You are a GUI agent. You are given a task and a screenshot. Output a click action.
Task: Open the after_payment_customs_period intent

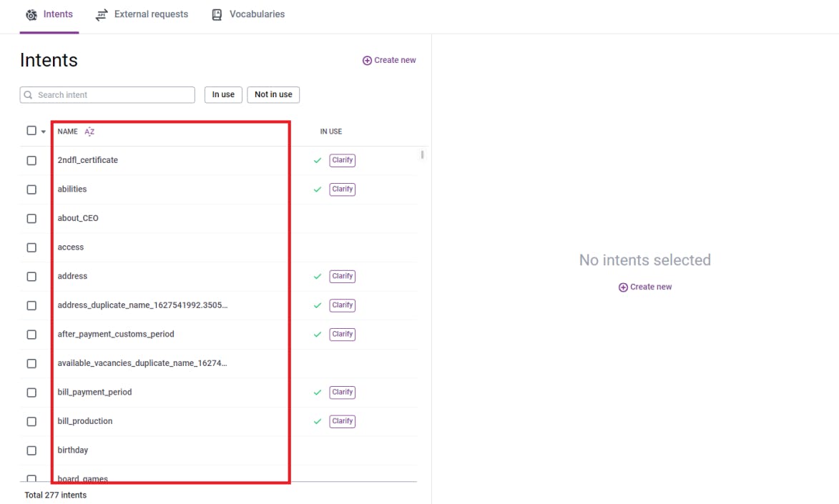[x=116, y=334]
